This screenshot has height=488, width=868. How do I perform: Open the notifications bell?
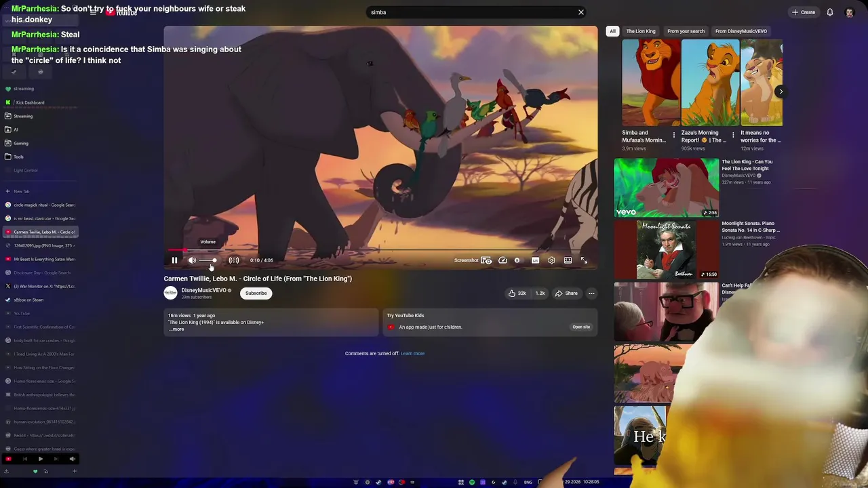coord(830,12)
